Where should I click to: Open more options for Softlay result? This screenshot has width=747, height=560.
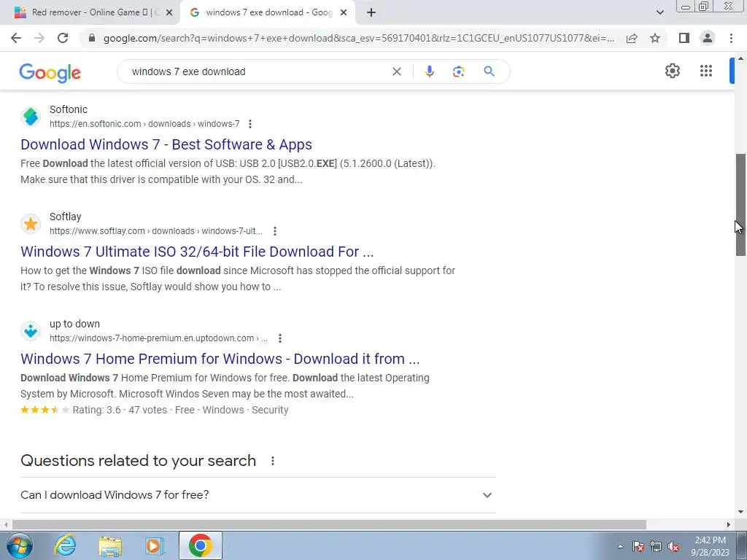coord(275,231)
